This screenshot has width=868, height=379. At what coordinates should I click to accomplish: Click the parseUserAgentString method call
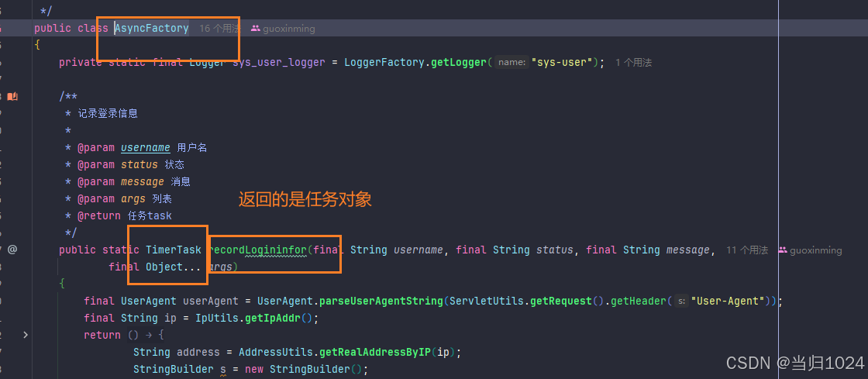[x=381, y=301]
